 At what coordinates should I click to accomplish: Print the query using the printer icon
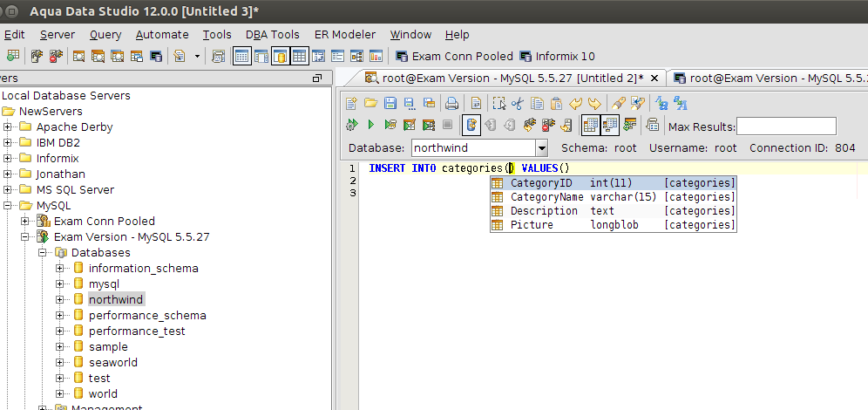pos(452,103)
